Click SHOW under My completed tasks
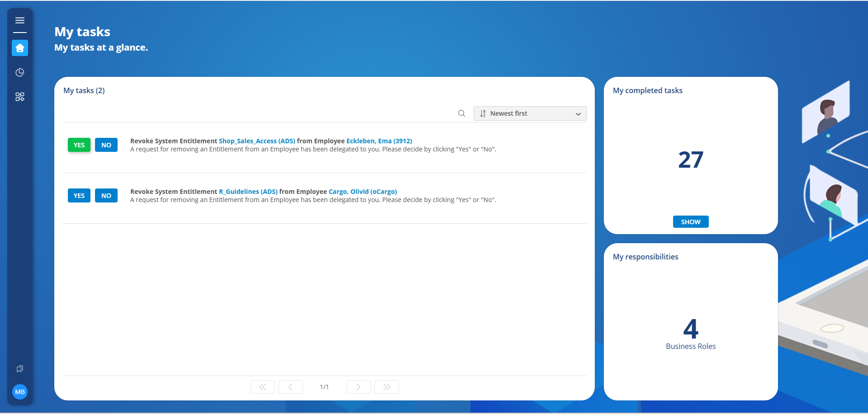Screen dimensions: 868x414 tap(691, 222)
